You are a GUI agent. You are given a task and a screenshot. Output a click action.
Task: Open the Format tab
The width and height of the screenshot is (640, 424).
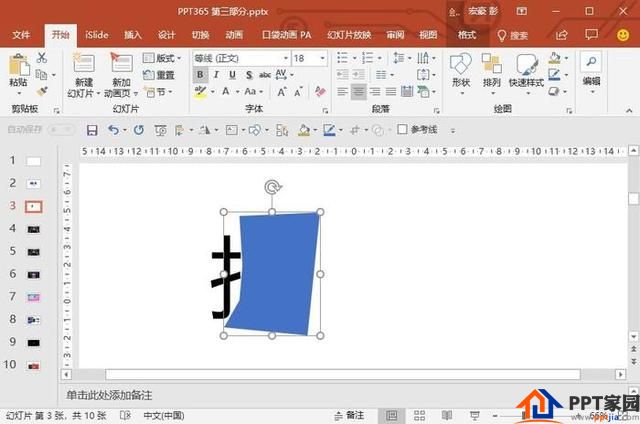[x=467, y=35]
